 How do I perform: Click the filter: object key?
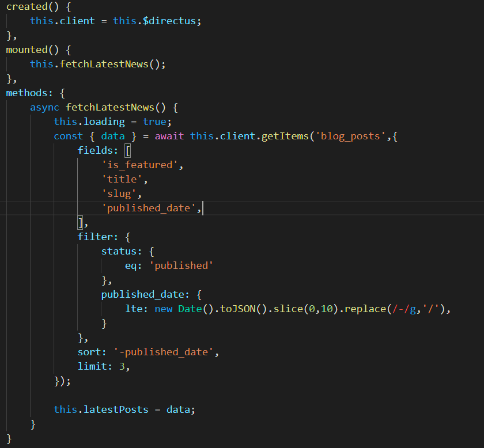[96, 237]
